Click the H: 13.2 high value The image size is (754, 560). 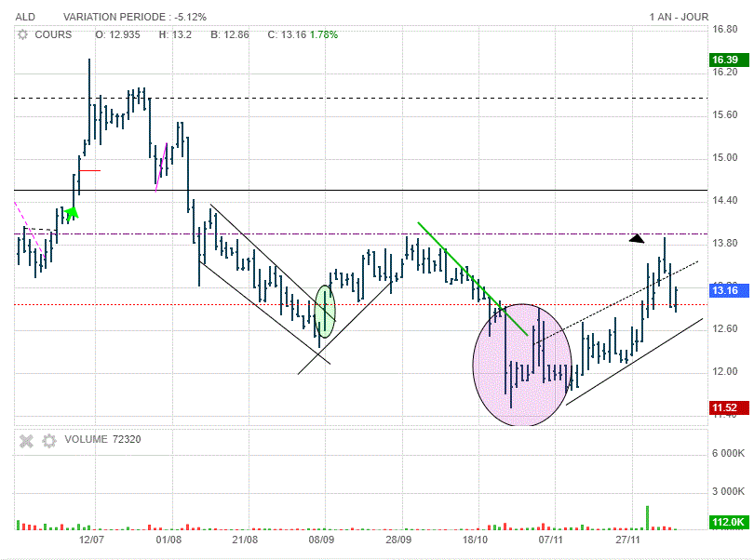[175, 34]
